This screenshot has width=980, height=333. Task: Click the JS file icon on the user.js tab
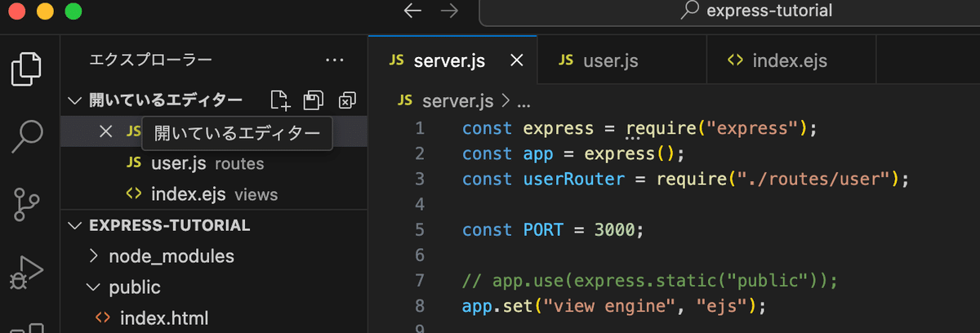pos(568,60)
